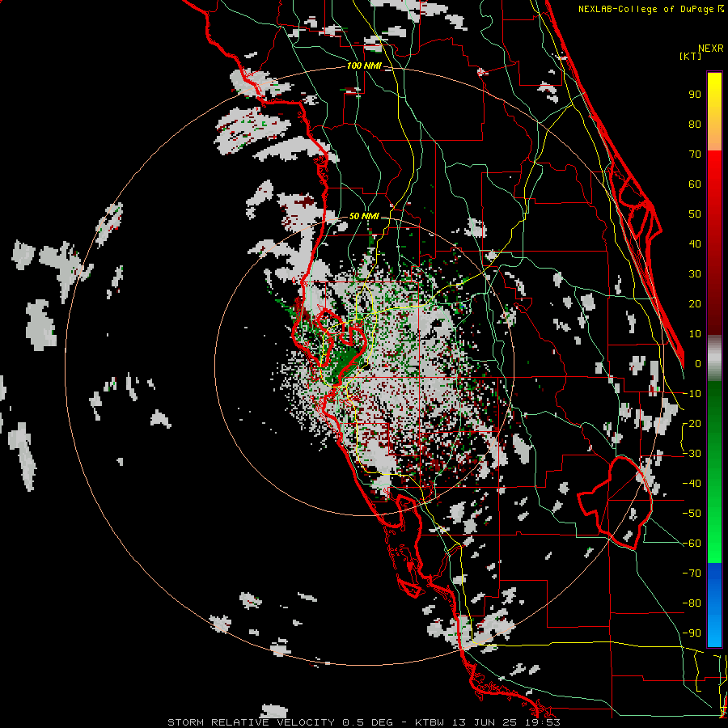Click the 80 value on the velocity scale

[x=695, y=125]
